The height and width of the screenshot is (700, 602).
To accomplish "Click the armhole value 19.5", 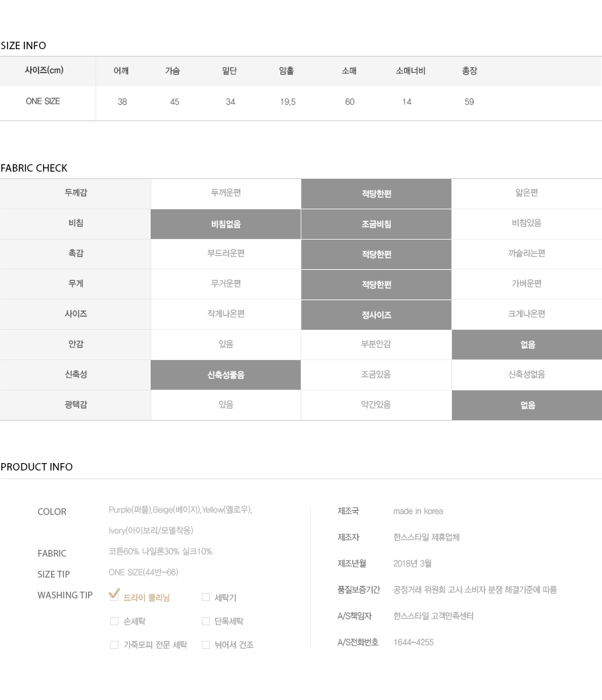I will click(288, 102).
